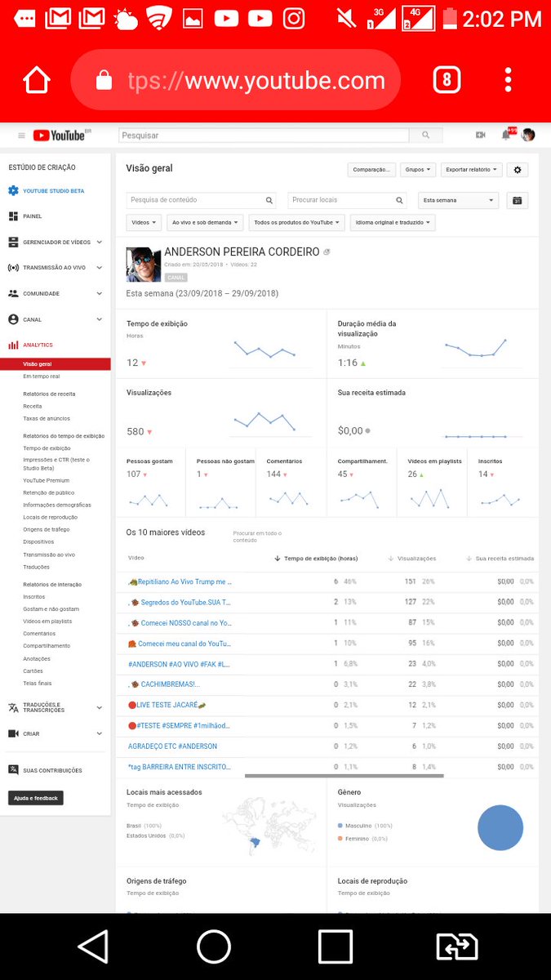Image resolution: width=551 pixels, height=980 pixels.
Task: Tap the browser home icon
Action: pyautogui.click(x=36, y=80)
